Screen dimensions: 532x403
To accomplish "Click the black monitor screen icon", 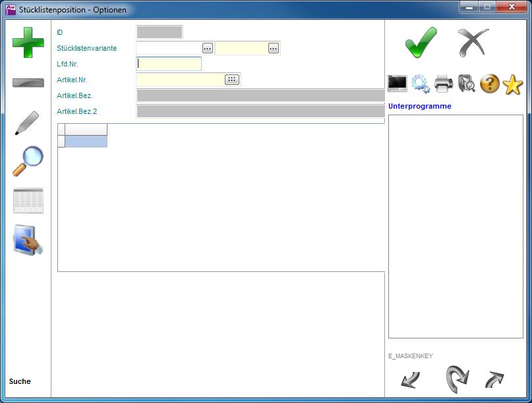I will pos(398,84).
